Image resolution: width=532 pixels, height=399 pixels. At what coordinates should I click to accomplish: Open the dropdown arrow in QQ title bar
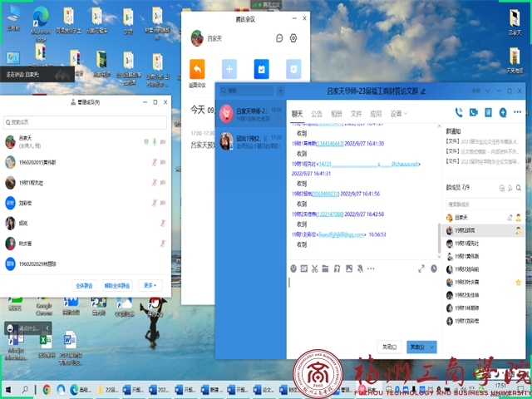[x=488, y=91]
